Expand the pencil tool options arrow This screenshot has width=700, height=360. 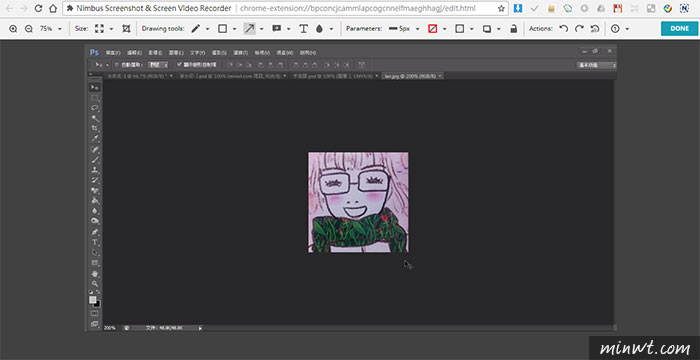(x=208, y=29)
